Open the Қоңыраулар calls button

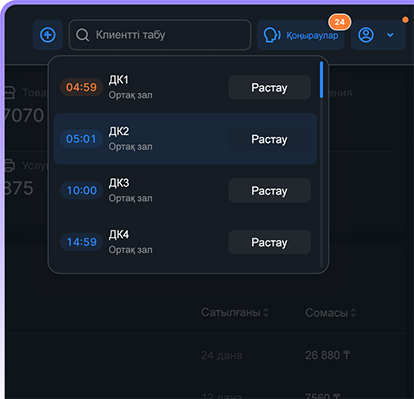(x=300, y=35)
